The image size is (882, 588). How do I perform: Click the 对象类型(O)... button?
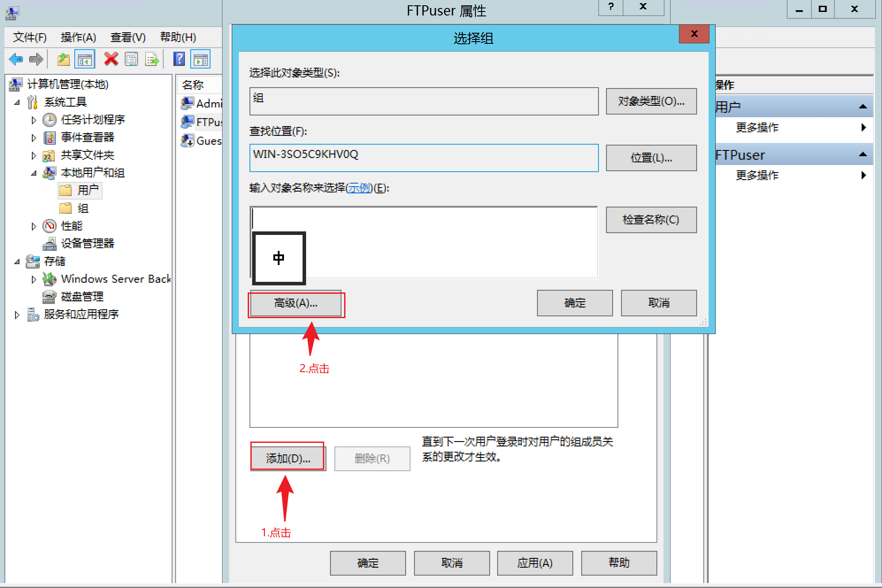pyautogui.click(x=651, y=101)
